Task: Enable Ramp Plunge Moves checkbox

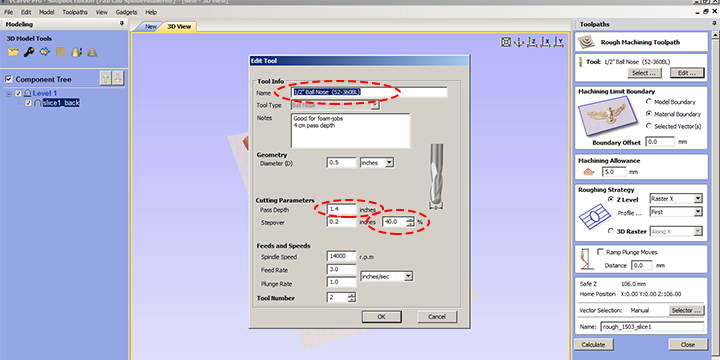Action: [600, 252]
